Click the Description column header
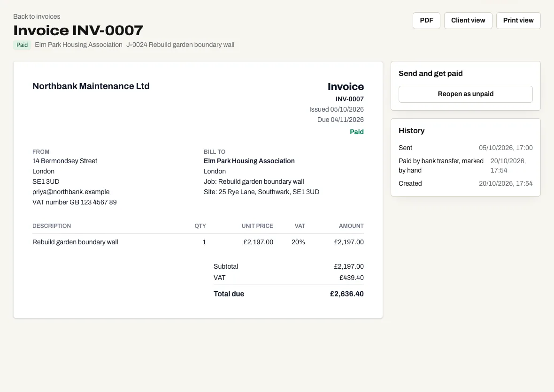The image size is (554, 392). 52,226
